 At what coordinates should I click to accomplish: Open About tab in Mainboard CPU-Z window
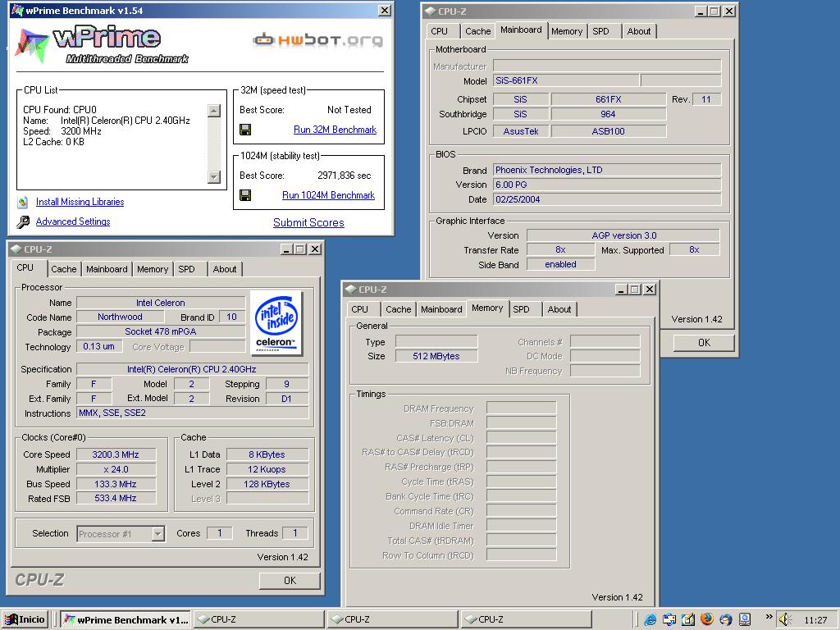click(x=639, y=31)
